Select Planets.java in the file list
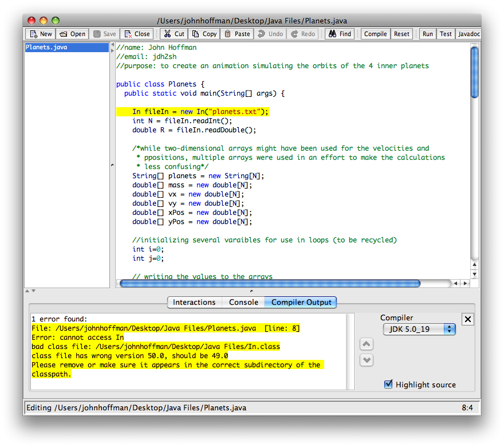 coord(67,47)
